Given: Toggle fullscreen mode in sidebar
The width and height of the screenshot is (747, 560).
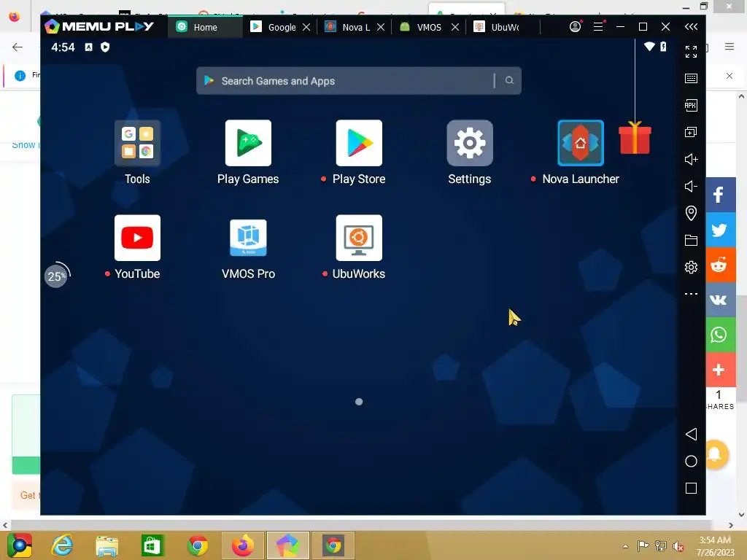Looking at the screenshot, I should 692,52.
